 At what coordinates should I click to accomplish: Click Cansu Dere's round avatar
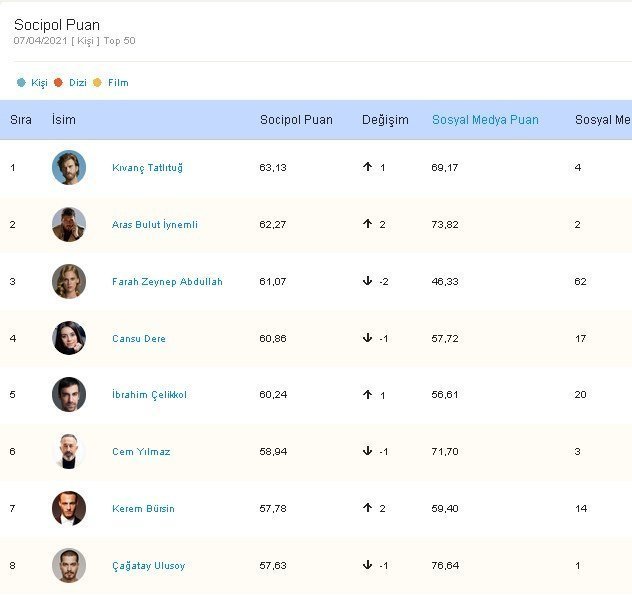point(69,338)
